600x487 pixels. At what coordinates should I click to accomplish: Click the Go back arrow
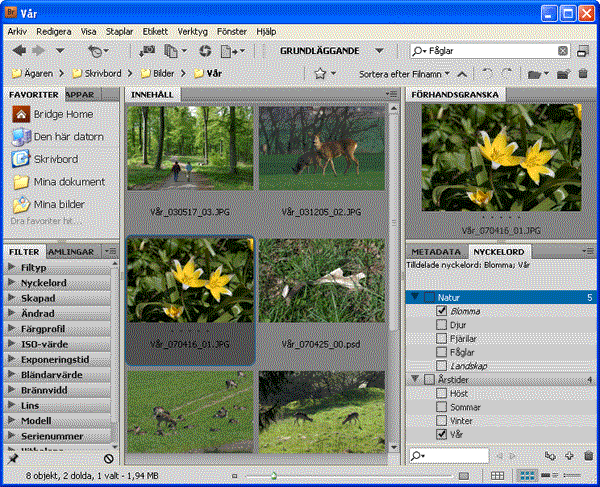tap(17, 50)
